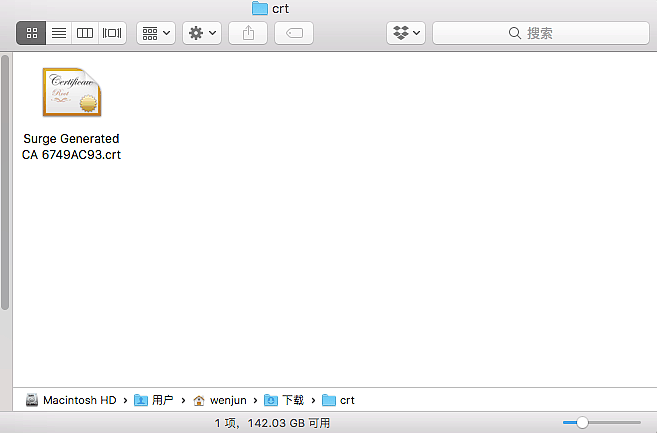The height and width of the screenshot is (433, 657).
Task: Open the Dropbox toolbar dropdown
Action: 406,33
